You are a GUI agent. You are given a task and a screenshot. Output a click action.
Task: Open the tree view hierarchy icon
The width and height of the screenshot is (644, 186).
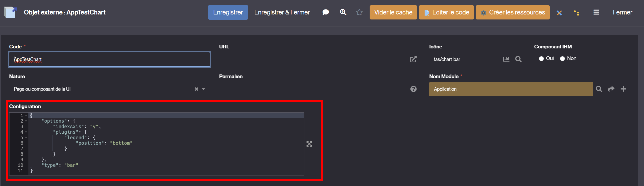tap(577, 13)
